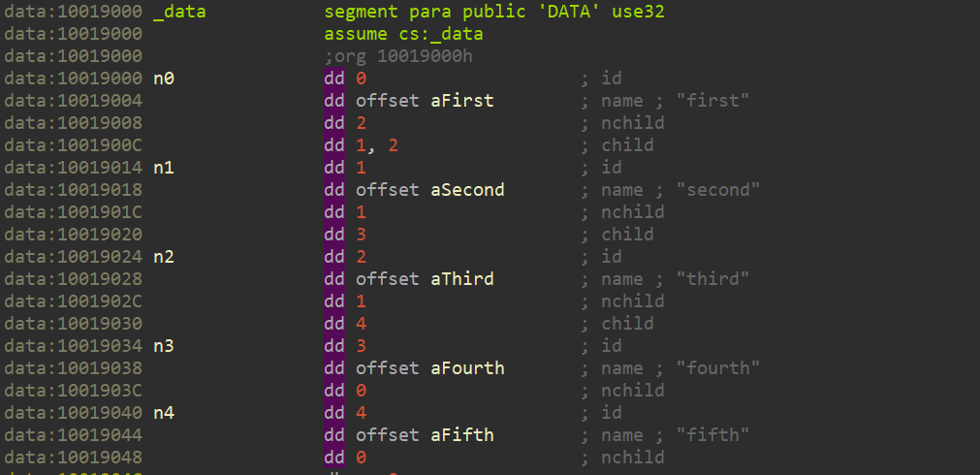Select the address data:10019048
The width and height of the screenshot is (980, 475).
pos(74,458)
